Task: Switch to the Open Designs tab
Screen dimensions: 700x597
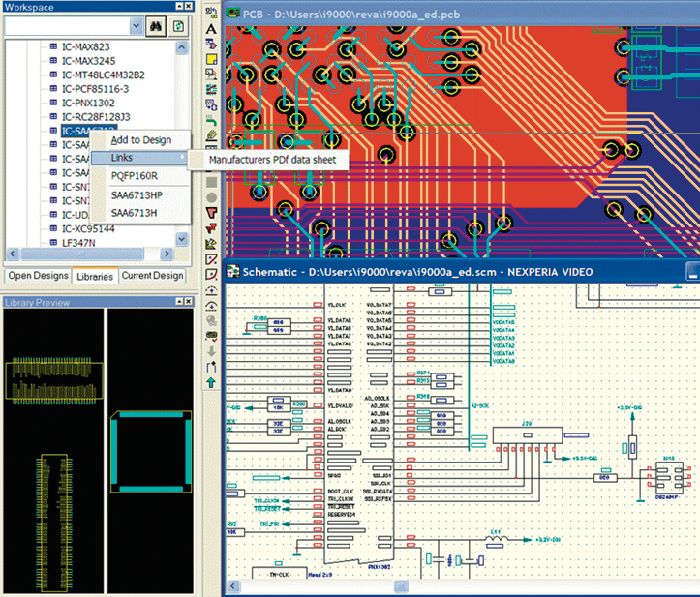Action: pos(38,276)
